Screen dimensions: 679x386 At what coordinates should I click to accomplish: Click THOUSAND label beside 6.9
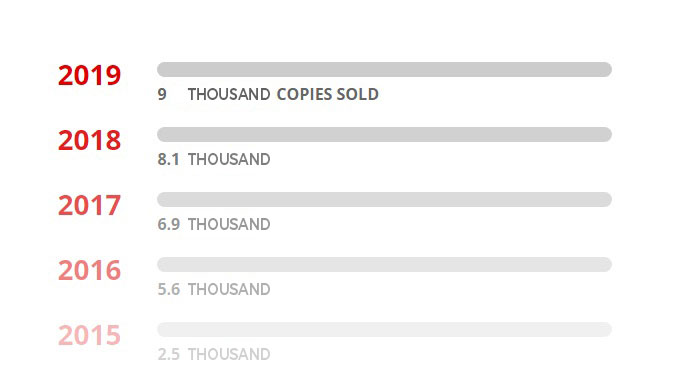click(x=229, y=224)
